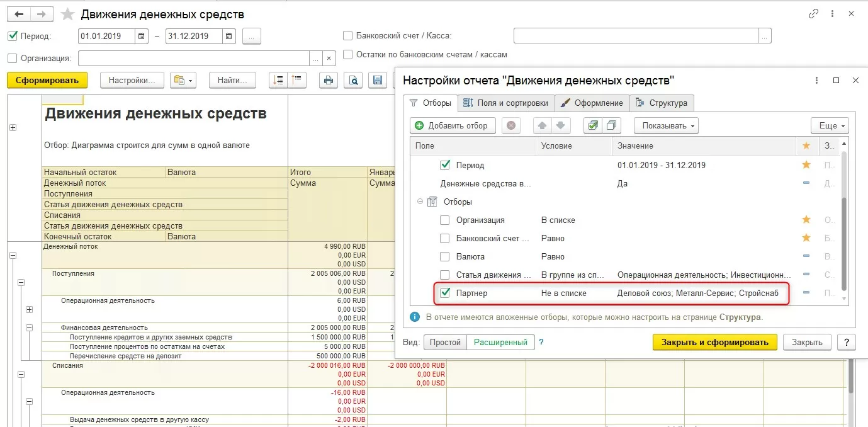Click the uncheck all filters icon

[x=611, y=125]
